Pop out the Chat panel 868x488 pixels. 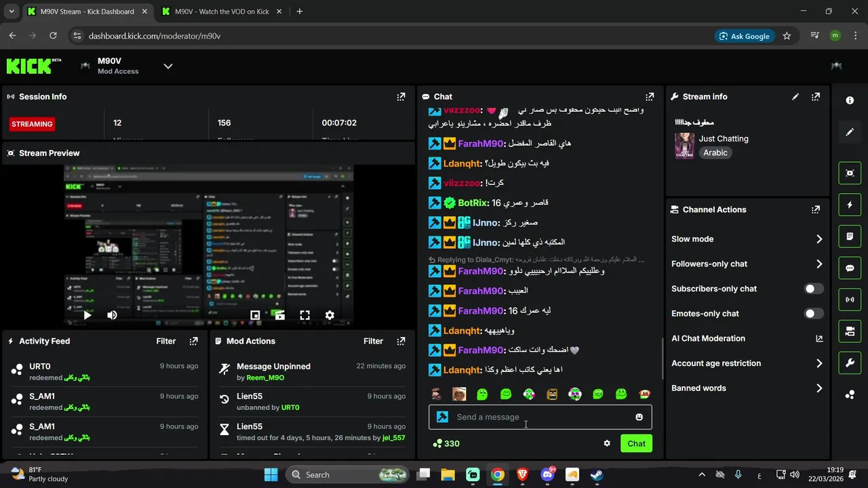click(650, 97)
